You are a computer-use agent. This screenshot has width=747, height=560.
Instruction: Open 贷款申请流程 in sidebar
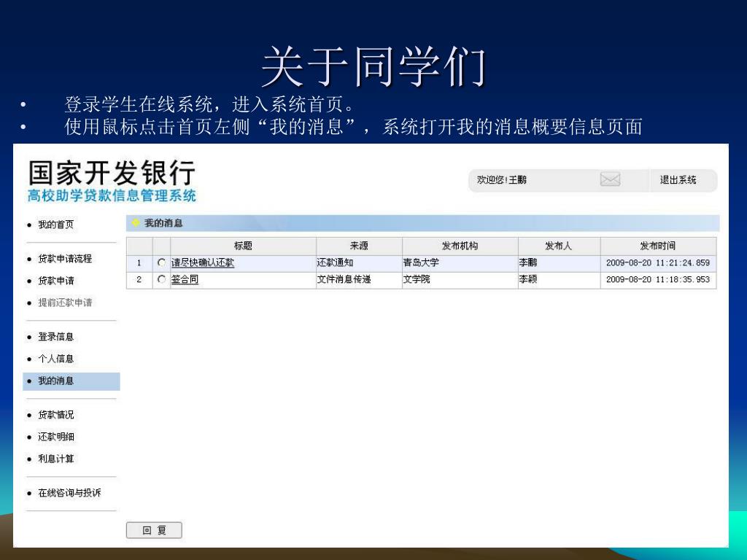pyautogui.click(x=65, y=259)
